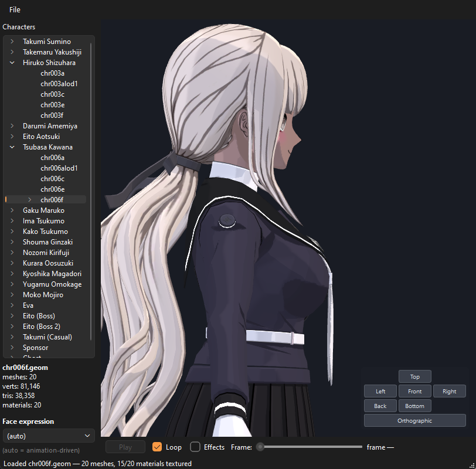This screenshot has width=476, height=469.
Task: Select the Tsubasa Kawana character label
Action: (47, 147)
